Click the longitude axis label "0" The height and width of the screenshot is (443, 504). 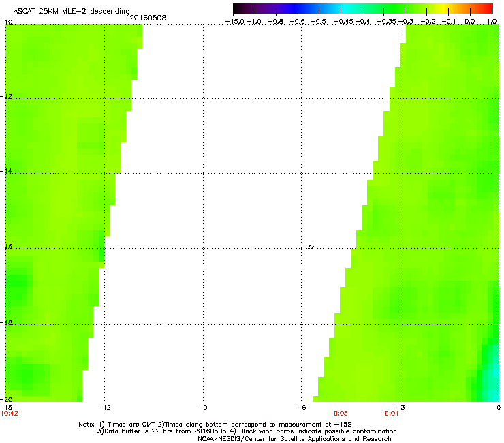click(x=499, y=408)
